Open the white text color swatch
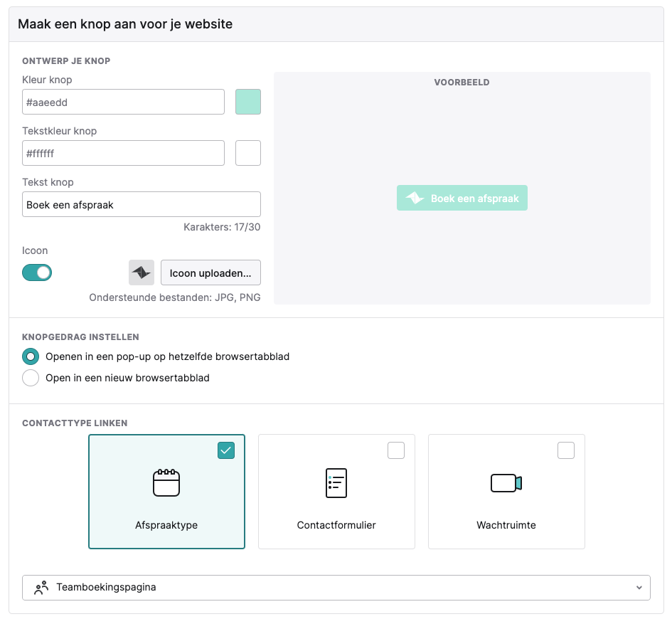Image resolution: width=672 pixels, height=619 pixels. 247,153
